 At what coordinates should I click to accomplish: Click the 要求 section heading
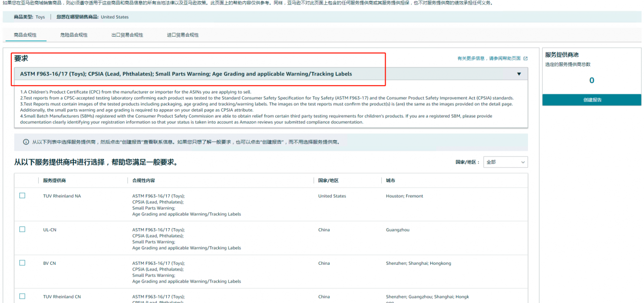(21, 58)
